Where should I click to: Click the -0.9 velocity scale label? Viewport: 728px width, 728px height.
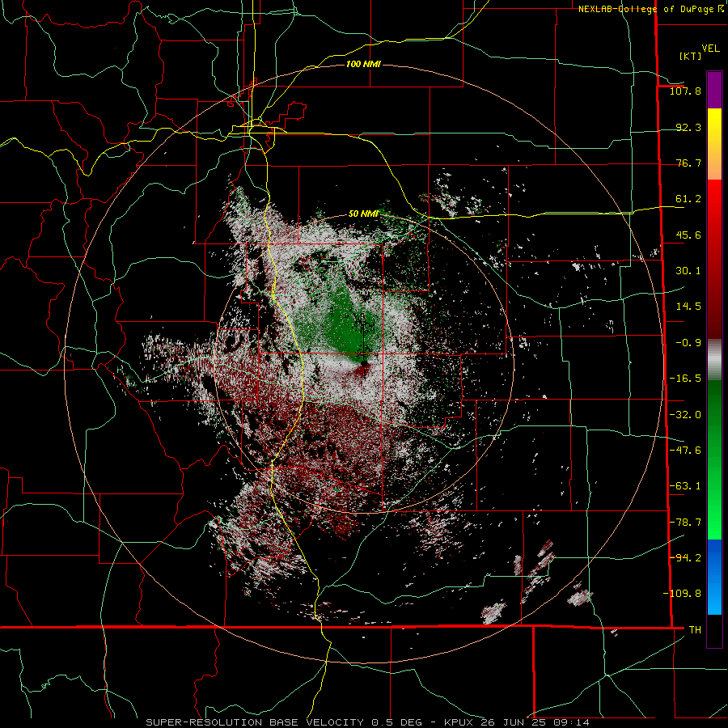coord(688,343)
